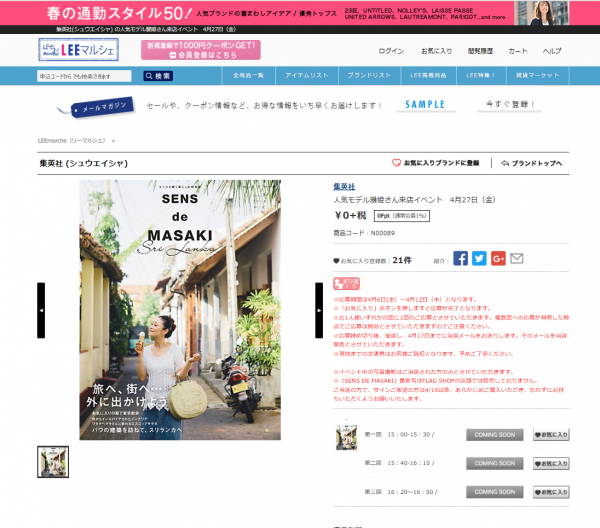Click the heart to register favorite brand
Viewport: 600px width, 528px height.
click(397, 162)
